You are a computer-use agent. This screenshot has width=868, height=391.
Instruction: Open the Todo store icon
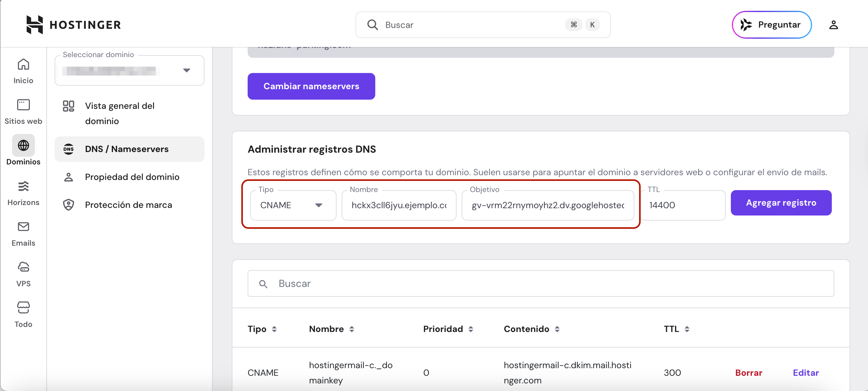point(23,308)
